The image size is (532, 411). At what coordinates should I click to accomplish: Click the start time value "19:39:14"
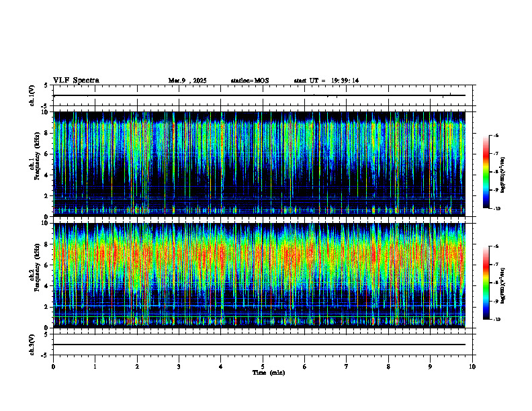pyautogui.click(x=345, y=81)
